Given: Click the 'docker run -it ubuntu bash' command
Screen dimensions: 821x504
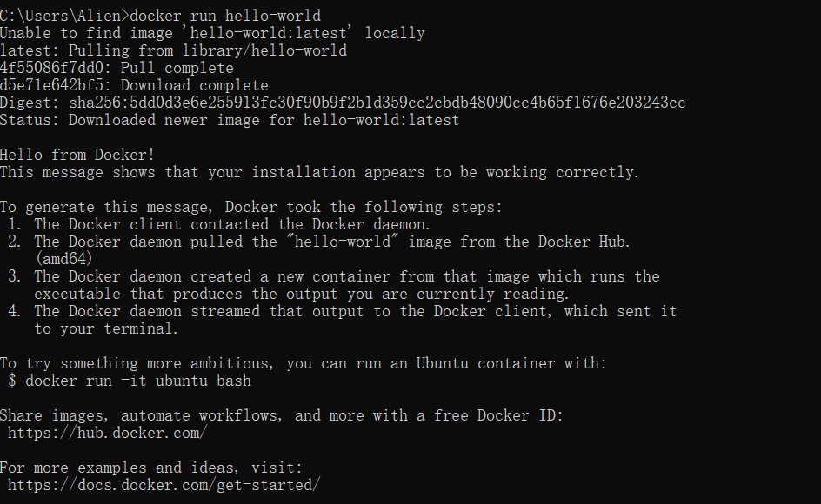Looking at the screenshot, I should tap(138, 381).
